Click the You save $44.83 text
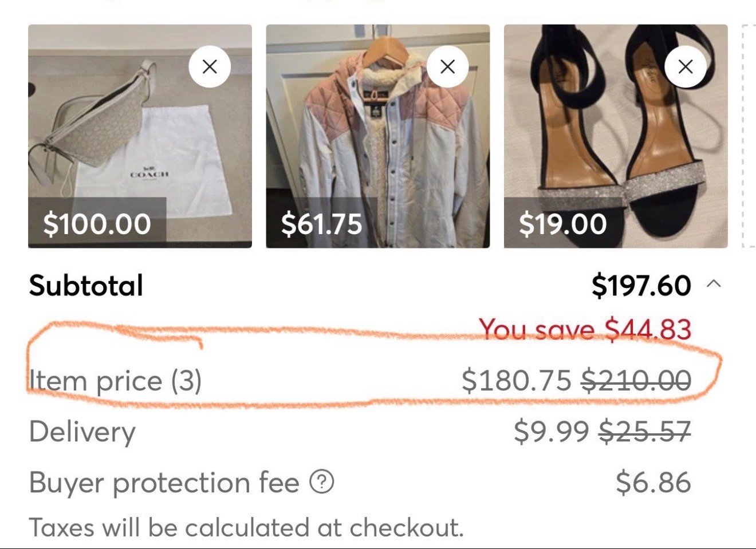The width and height of the screenshot is (756, 549). [585, 329]
